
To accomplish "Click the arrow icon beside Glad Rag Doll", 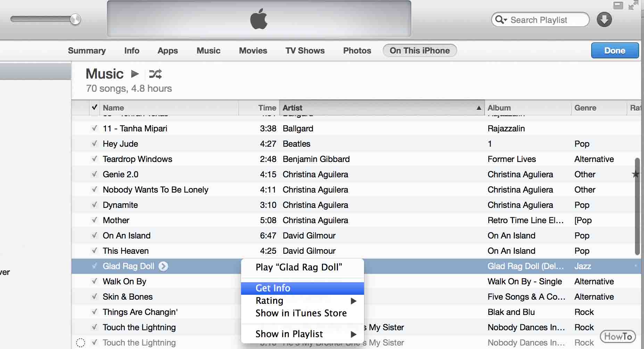I will point(163,266).
